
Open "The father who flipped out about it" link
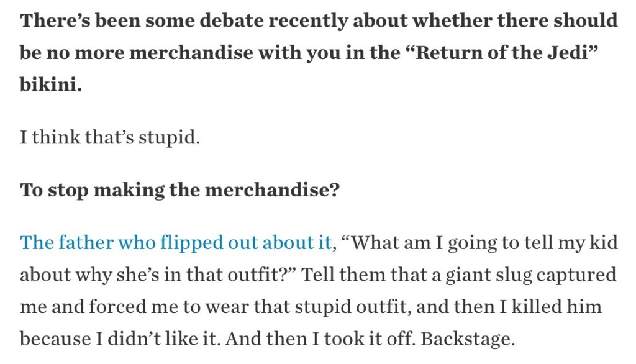click(176, 242)
